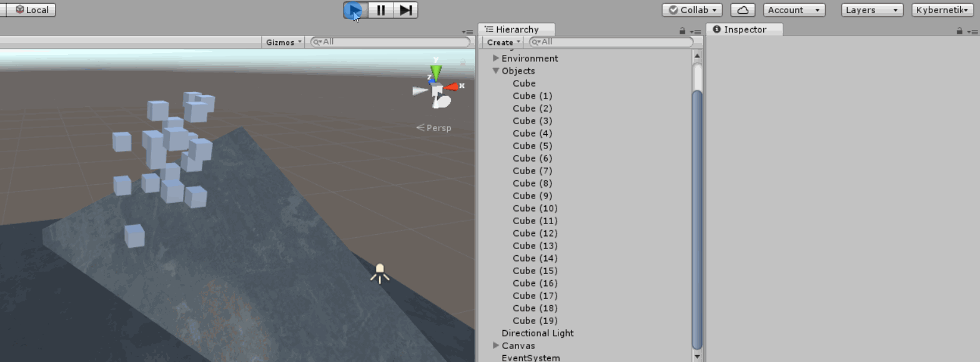Select the Canvas row
Screen dimensions: 980x362
[518, 345]
